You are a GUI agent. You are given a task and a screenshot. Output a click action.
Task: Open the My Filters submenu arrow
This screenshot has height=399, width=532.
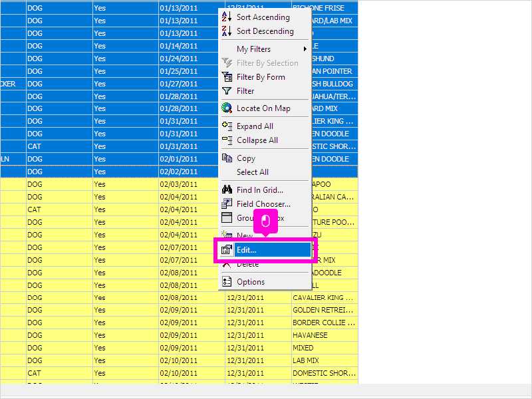(305, 49)
